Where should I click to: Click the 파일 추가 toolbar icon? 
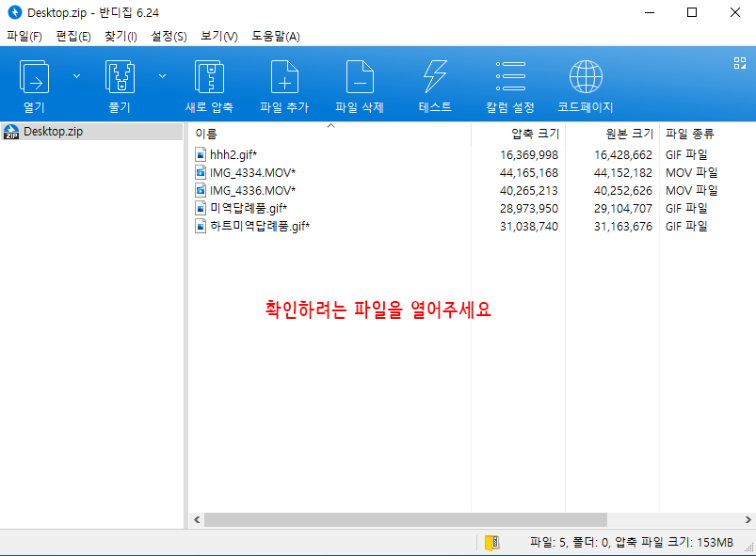tap(284, 77)
